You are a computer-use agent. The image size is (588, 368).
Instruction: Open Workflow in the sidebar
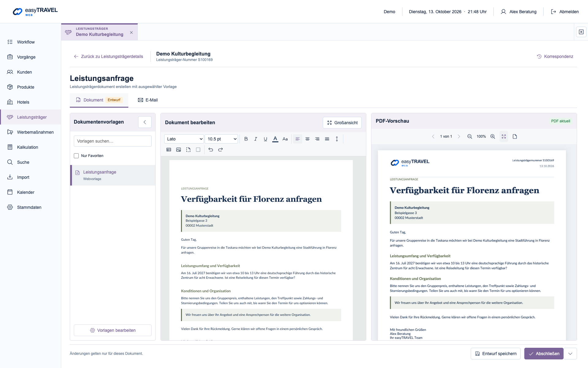31,42
